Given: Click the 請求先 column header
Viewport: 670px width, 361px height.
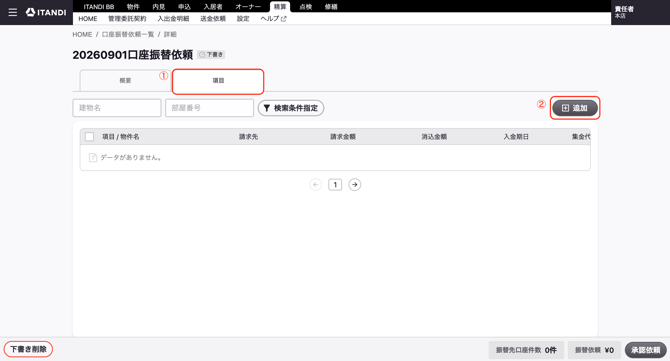Looking at the screenshot, I should pos(248,137).
